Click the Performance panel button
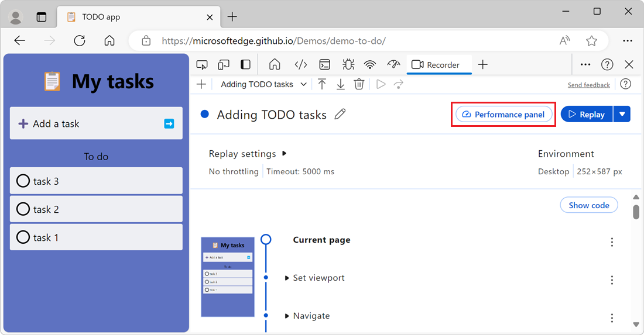Screen dimensions: 644x335 coord(503,115)
